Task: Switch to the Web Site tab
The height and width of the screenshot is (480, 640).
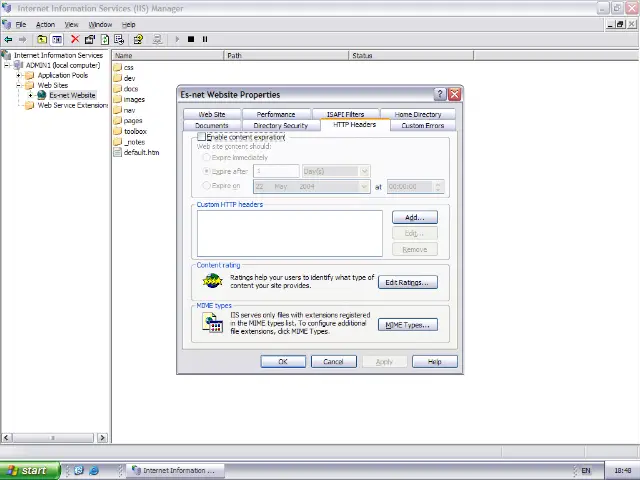Action: [x=212, y=114]
